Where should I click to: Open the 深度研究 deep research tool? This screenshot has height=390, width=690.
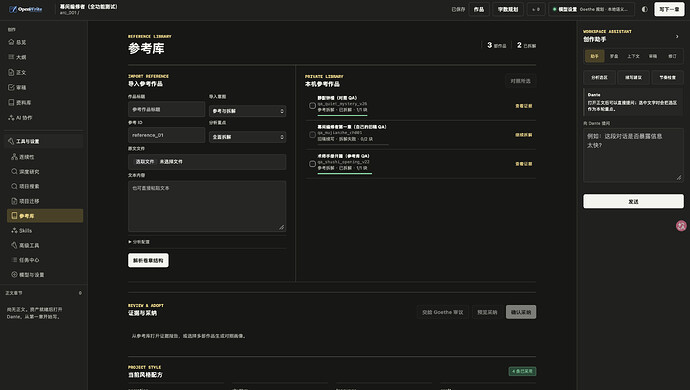point(26,171)
